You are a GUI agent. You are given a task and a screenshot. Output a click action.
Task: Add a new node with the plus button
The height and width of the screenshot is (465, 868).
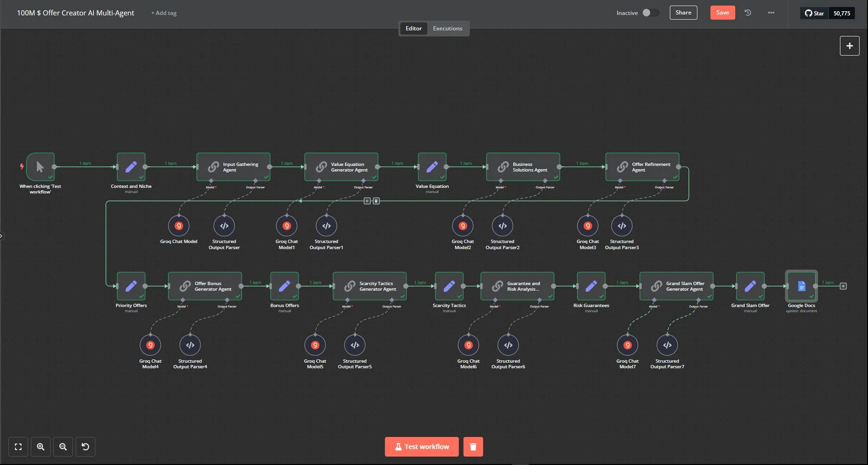(x=849, y=46)
